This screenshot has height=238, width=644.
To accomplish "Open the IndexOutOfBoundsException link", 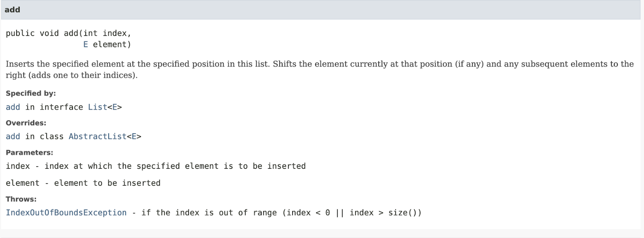I will [x=66, y=213].
